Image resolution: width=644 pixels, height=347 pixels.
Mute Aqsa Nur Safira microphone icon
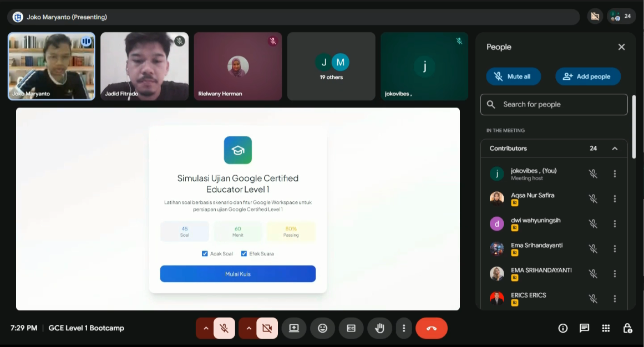click(x=593, y=199)
